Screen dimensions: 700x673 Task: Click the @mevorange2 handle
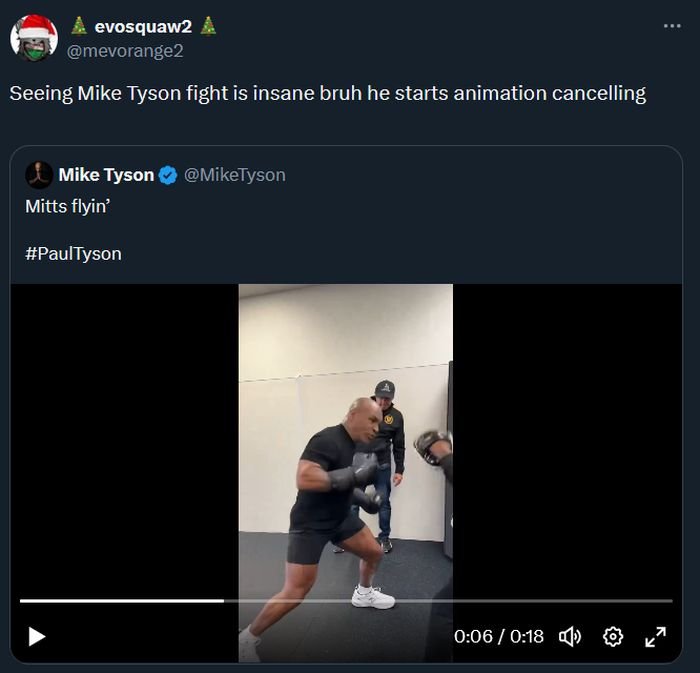(125, 50)
